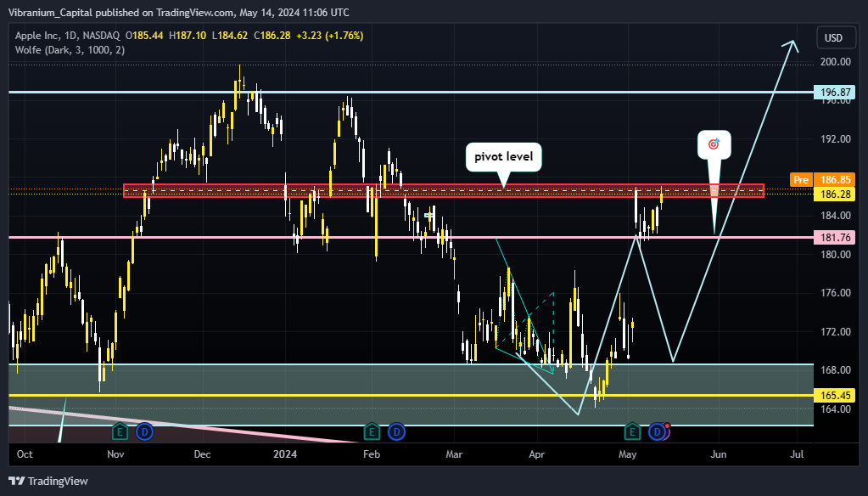The image size is (868, 496).
Task: Click the target emoji callout
Action: click(x=714, y=144)
